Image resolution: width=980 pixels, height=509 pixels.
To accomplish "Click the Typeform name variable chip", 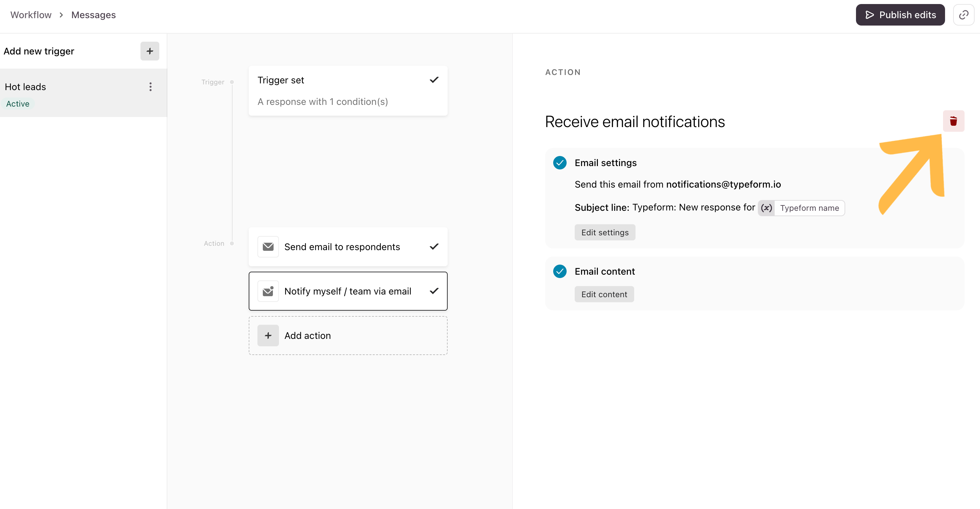I will pyautogui.click(x=801, y=208).
